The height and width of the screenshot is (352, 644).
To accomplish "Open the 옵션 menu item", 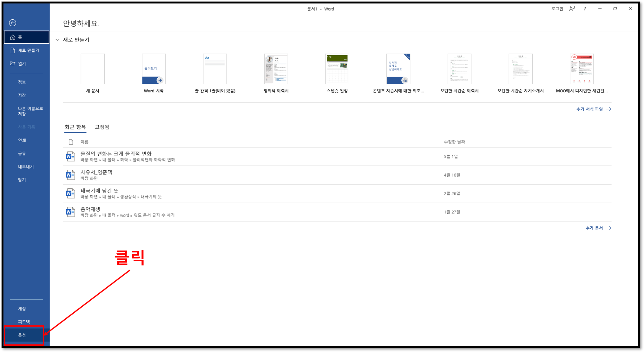I will point(22,335).
